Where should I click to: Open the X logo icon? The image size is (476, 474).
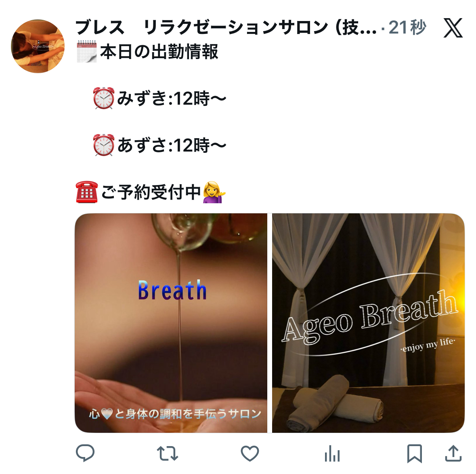pyautogui.click(x=453, y=28)
